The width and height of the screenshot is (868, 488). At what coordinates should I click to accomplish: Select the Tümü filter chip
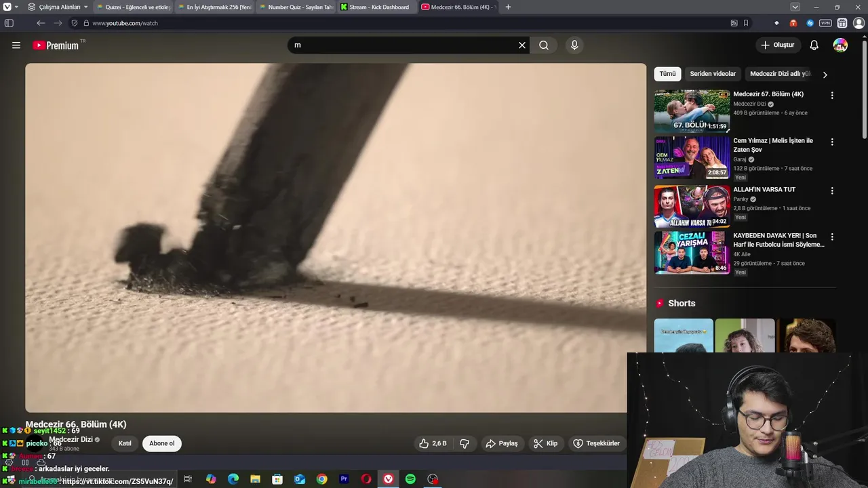point(668,74)
